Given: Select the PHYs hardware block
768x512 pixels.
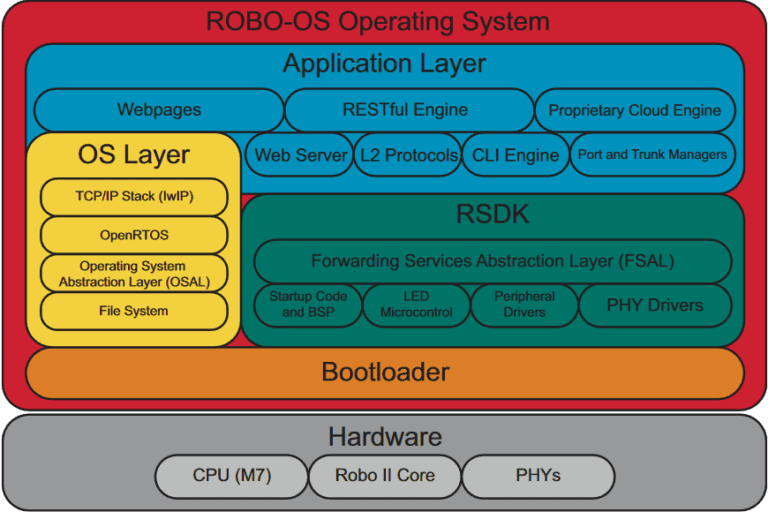Looking at the screenshot, I should coord(538,476).
